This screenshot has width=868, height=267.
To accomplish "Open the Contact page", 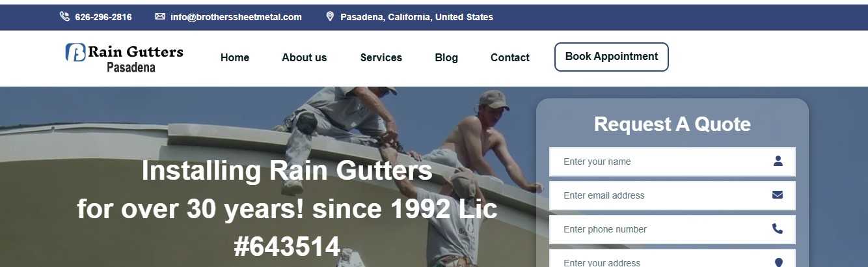I will point(510,57).
